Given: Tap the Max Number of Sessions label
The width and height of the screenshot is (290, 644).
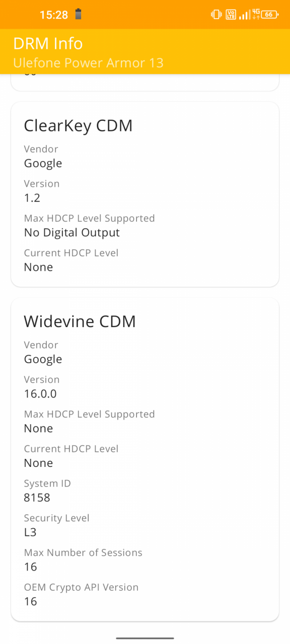Looking at the screenshot, I should tap(83, 552).
